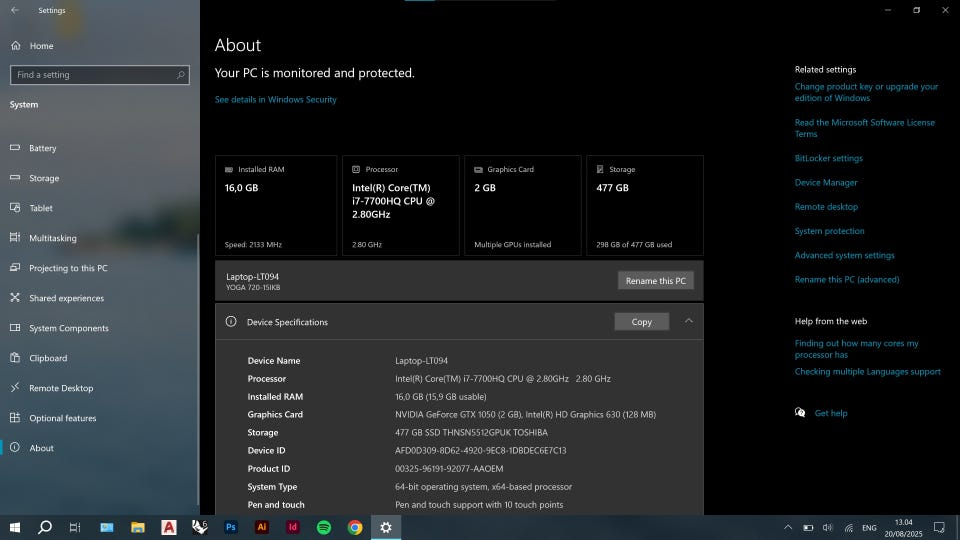The width and height of the screenshot is (960, 540).
Task: Open See details in Windows Security link
Action: tap(276, 100)
